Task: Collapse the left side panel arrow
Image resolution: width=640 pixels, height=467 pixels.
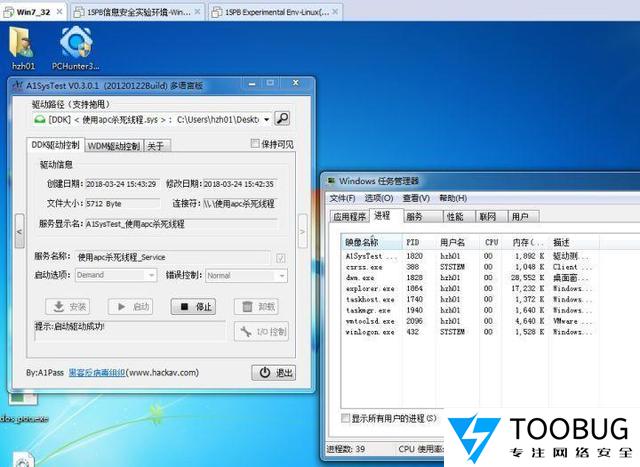Action: [19, 231]
